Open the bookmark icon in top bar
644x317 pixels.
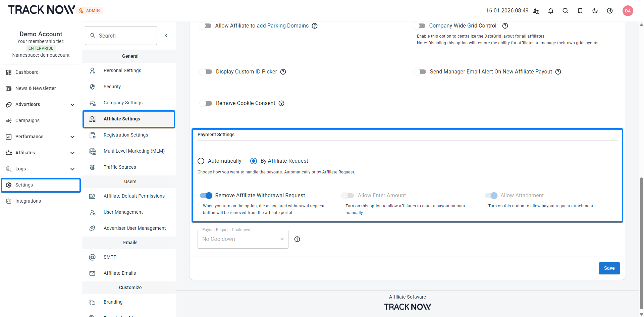(580, 11)
